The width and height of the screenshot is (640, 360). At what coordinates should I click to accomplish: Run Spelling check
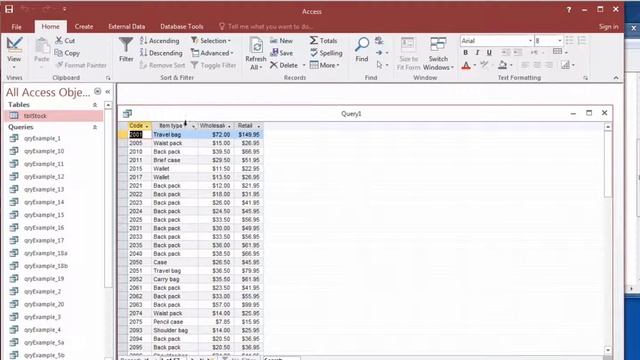coord(326,53)
